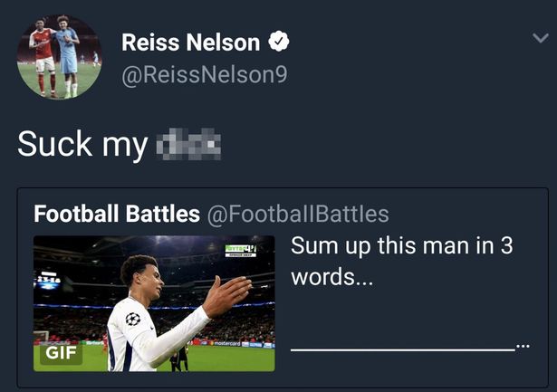
Task: Click the scoreboard overlay in the GIF
Action: click(x=47, y=282)
